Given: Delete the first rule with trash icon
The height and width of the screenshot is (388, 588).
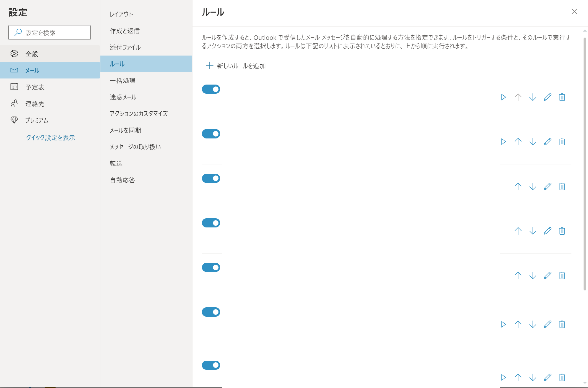Looking at the screenshot, I should click(x=562, y=97).
